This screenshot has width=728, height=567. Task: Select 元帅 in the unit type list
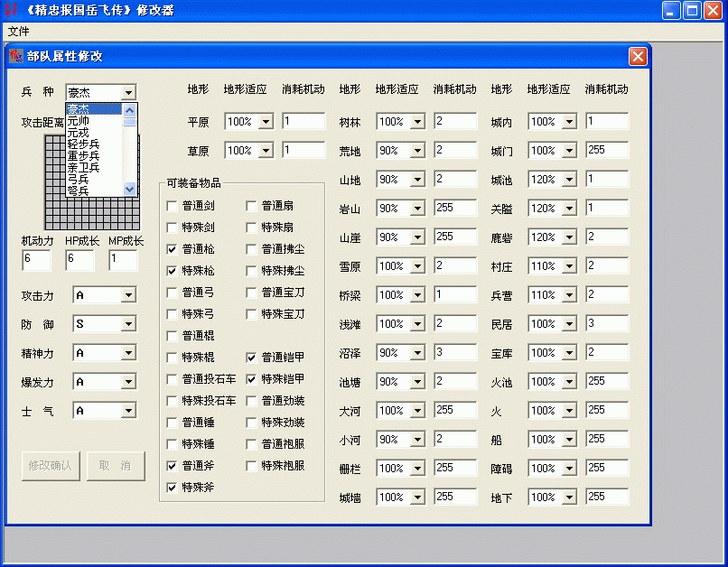coord(94,121)
